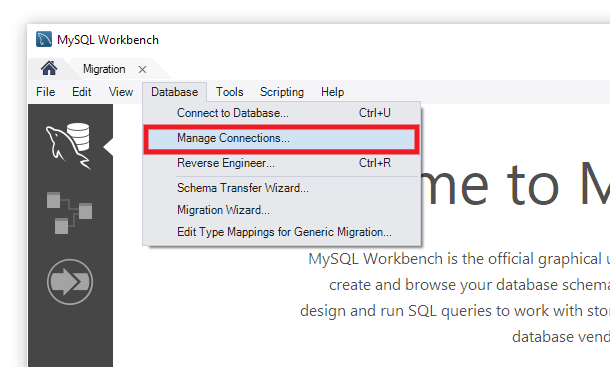Image resolution: width=610 pixels, height=367 pixels.
Task: Open Edit Type Mappings for Generic Migration
Action: pyautogui.click(x=282, y=232)
